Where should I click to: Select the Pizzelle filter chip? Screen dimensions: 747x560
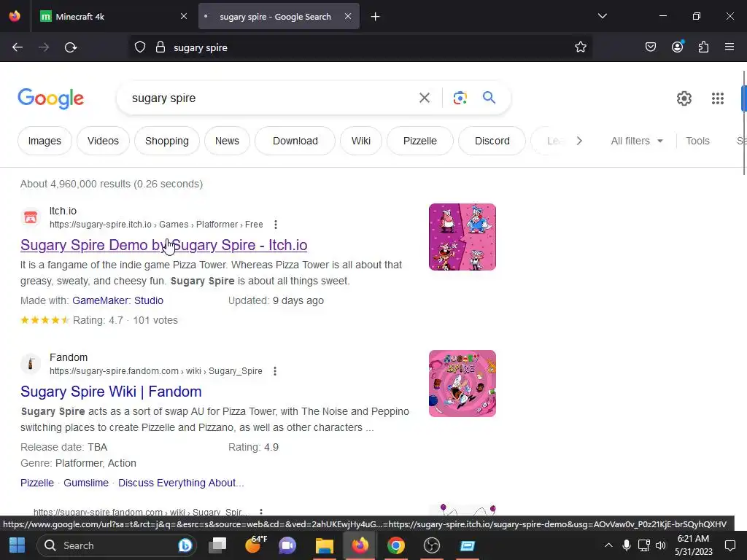419,141
